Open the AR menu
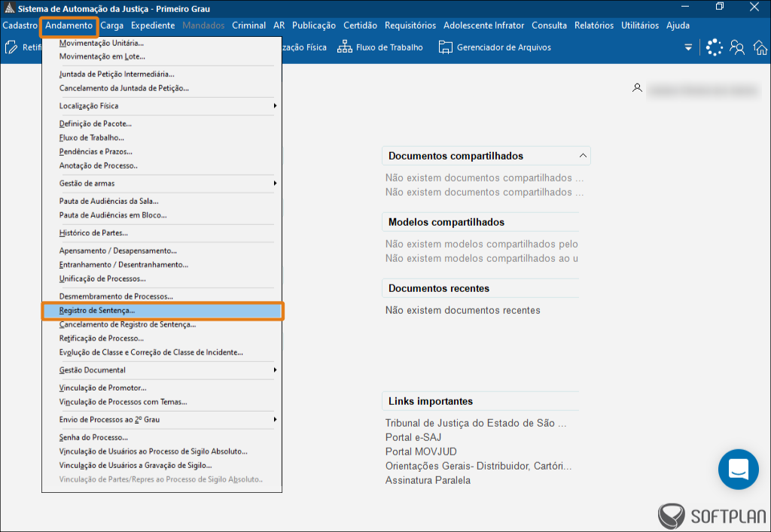This screenshot has width=771, height=532. click(279, 26)
